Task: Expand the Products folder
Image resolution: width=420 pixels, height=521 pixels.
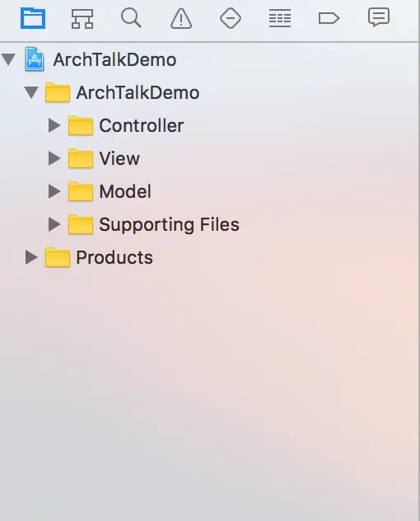Action: [x=31, y=257]
